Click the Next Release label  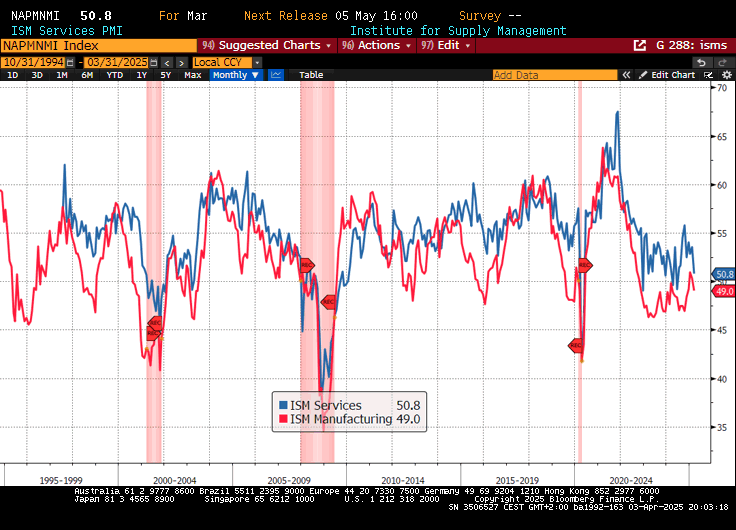[x=285, y=16]
